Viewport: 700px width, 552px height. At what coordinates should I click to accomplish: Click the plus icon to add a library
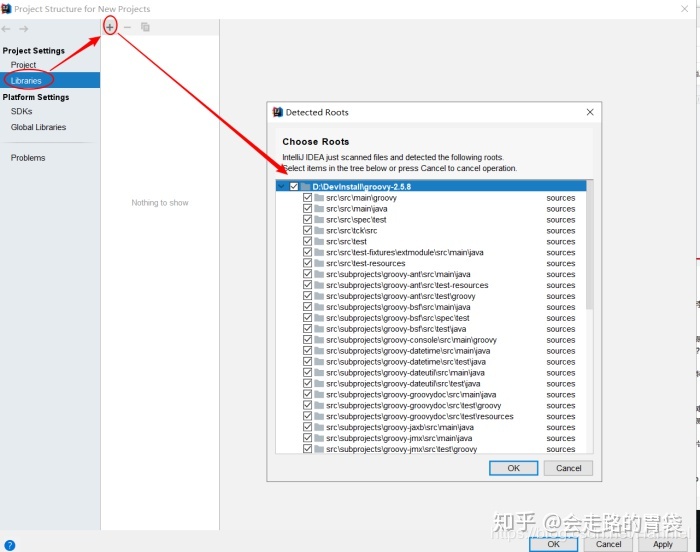pyautogui.click(x=110, y=27)
